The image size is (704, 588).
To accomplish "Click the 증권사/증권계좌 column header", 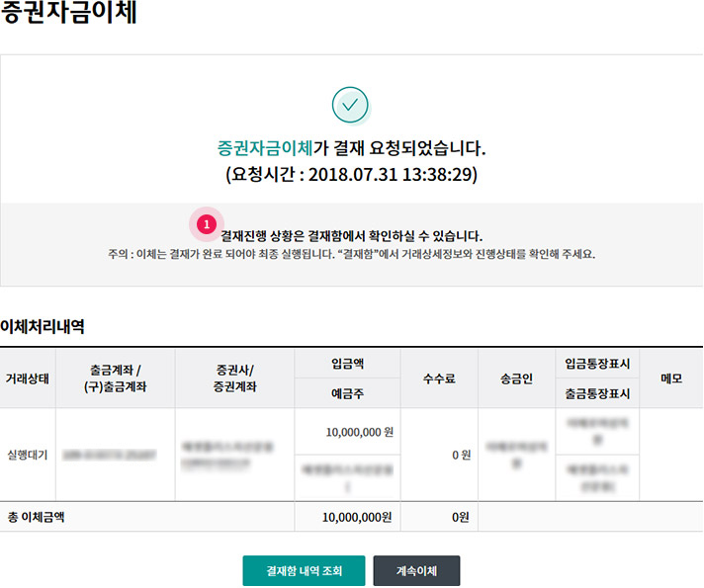I will [x=233, y=378].
